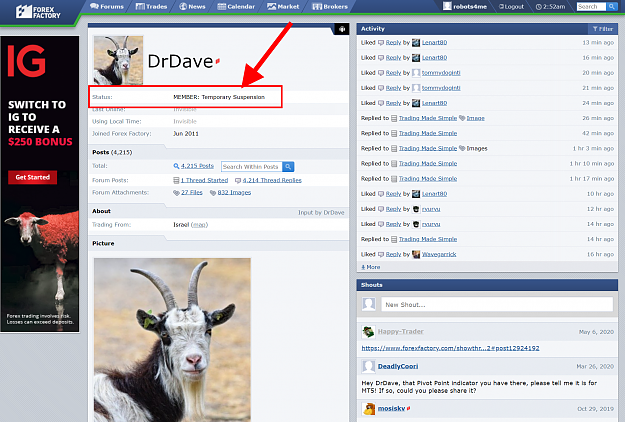Open the Market menu

click(x=283, y=6)
